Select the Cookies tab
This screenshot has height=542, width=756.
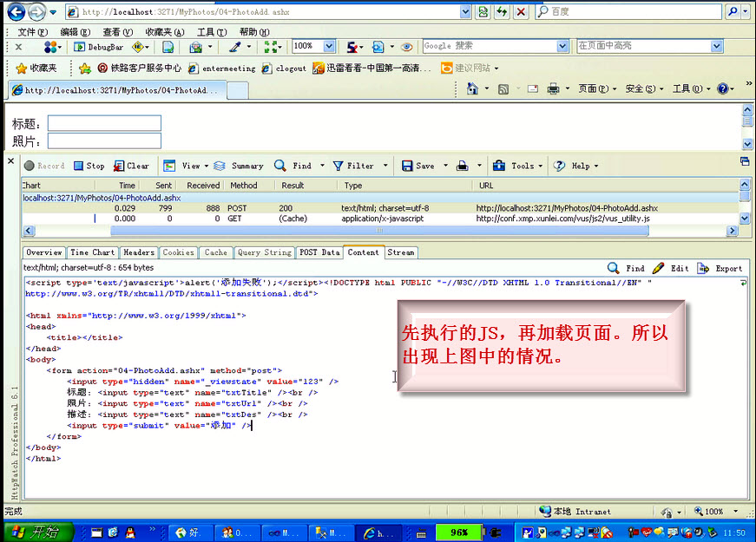coord(178,252)
